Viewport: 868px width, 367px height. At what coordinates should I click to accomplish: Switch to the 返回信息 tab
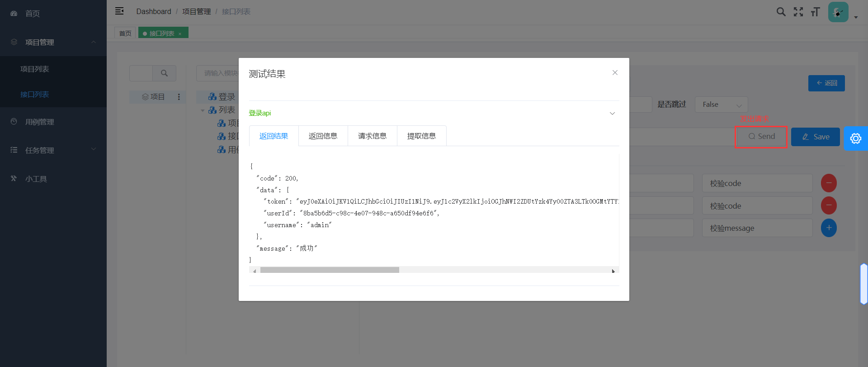(x=323, y=136)
